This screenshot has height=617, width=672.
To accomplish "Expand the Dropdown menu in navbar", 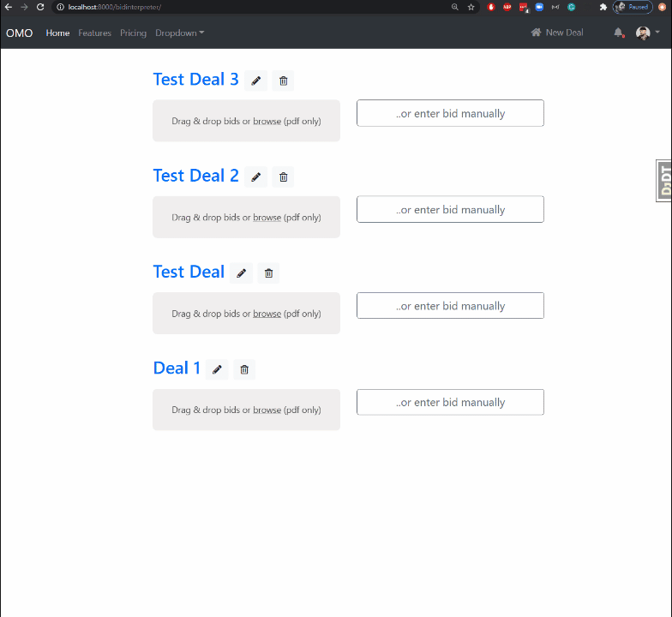I will pos(179,33).
